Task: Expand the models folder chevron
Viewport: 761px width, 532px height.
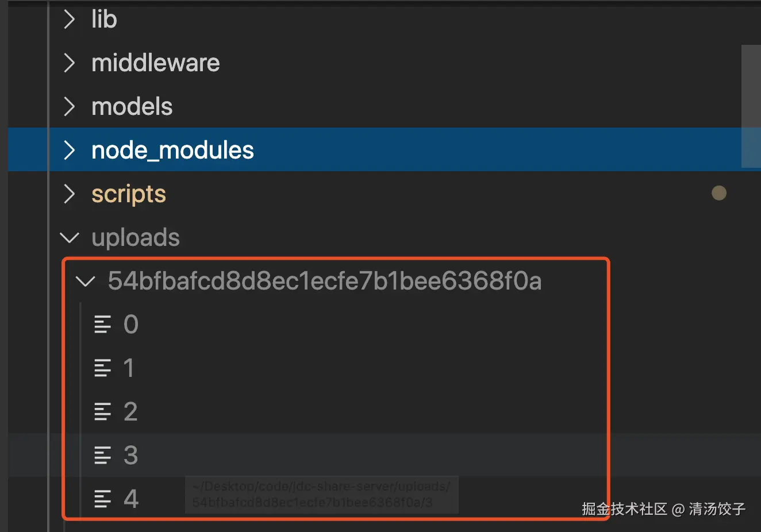Action: [x=70, y=107]
